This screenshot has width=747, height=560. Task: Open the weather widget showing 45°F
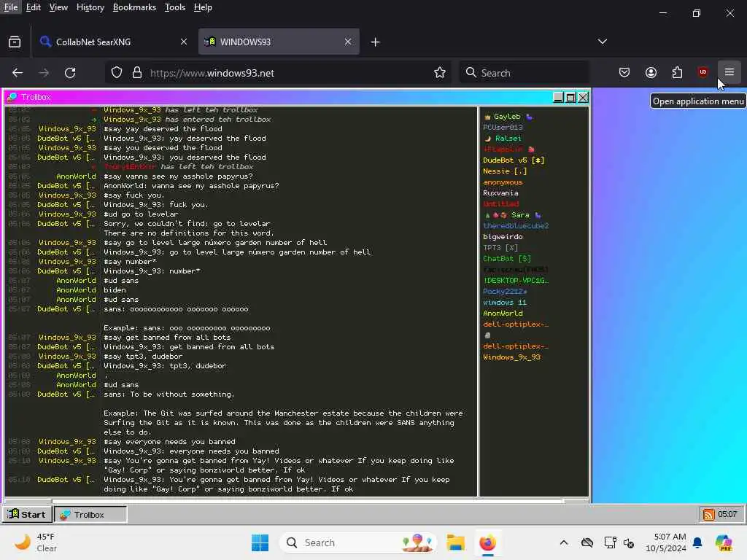[36, 542]
